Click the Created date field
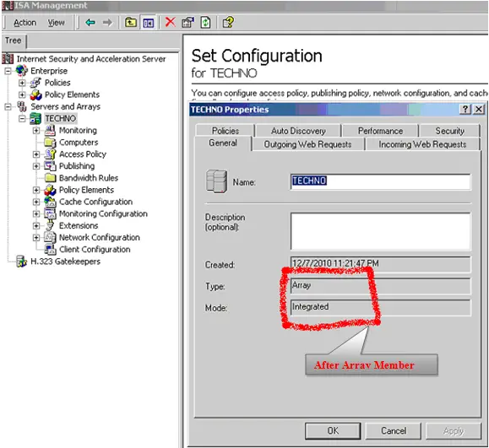Viewport: 489px width, 448px height. (x=380, y=264)
